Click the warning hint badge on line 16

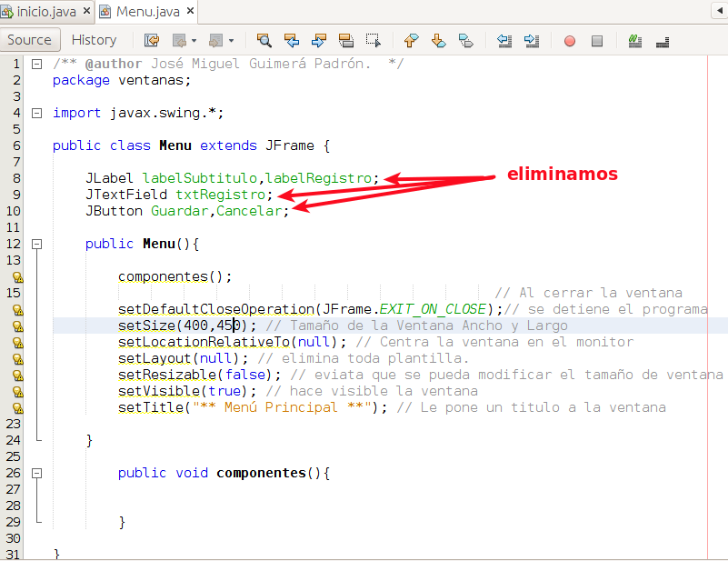tap(18, 309)
